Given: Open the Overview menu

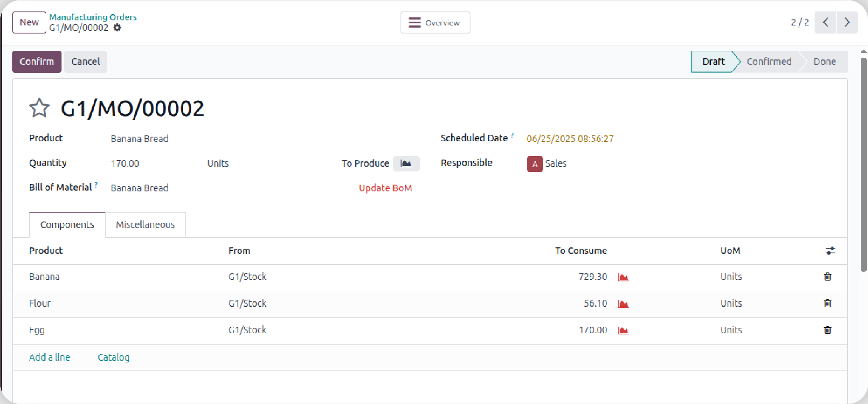Looking at the screenshot, I should coord(435,22).
